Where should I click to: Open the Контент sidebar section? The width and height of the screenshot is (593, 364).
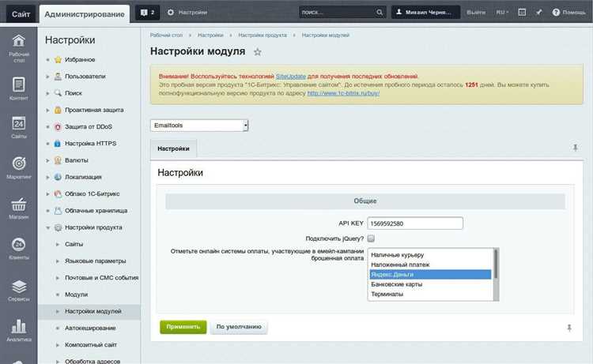(x=18, y=88)
